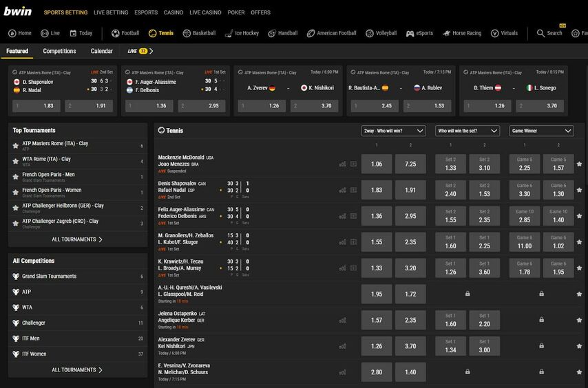588x388 pixels.
Task: Click the Search magnifier icon
Action: click(540, 33)
